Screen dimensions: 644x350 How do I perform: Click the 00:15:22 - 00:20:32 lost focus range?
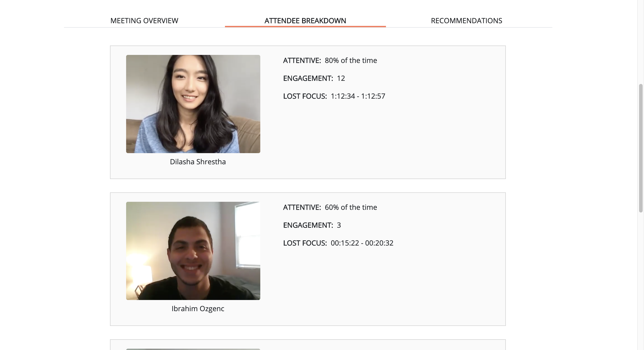(x=362, y=243)
